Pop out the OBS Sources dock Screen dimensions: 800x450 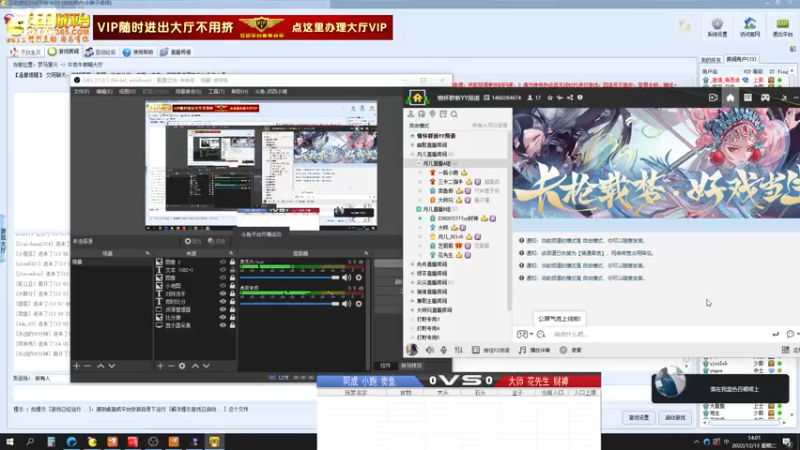(231, 253)
